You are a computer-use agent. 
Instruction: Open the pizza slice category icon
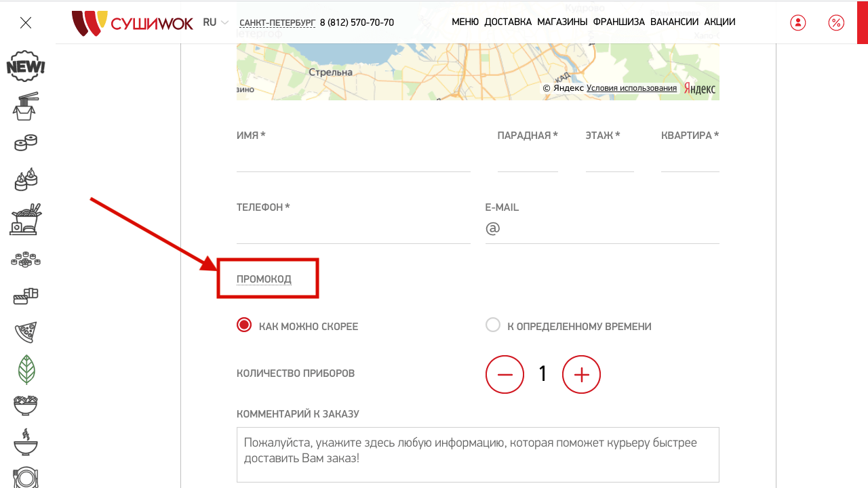[26, 332]
